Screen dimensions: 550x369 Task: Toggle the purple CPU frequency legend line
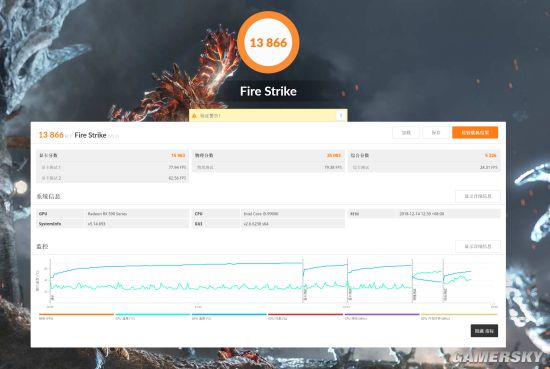tap(382, 315)
